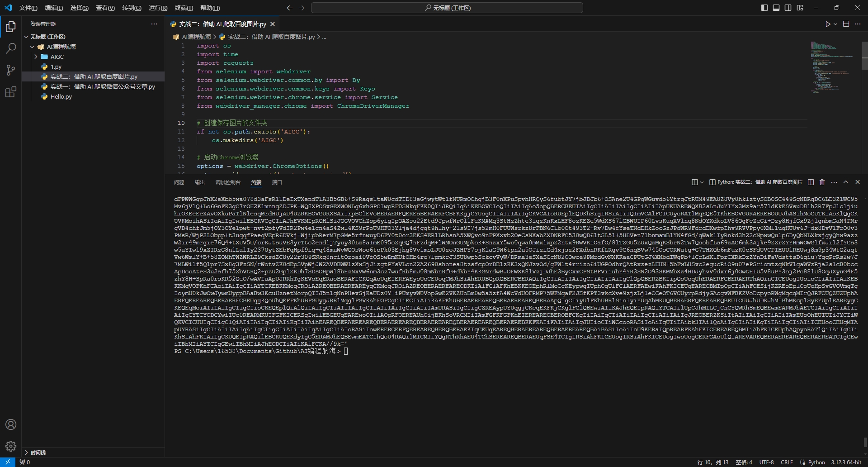
Task: Open the Source Control view
Action: point(11,70)
